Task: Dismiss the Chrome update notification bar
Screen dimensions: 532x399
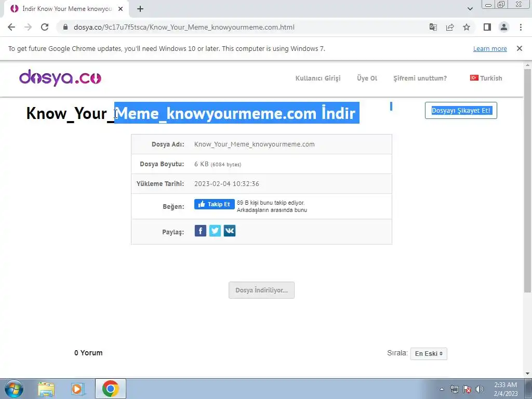Action: tap(519, 48)
